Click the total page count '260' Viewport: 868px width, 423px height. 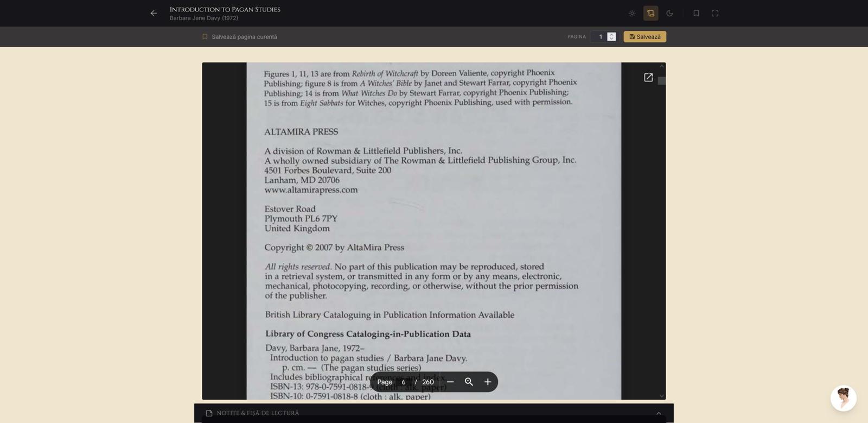[x=428, y=382]
